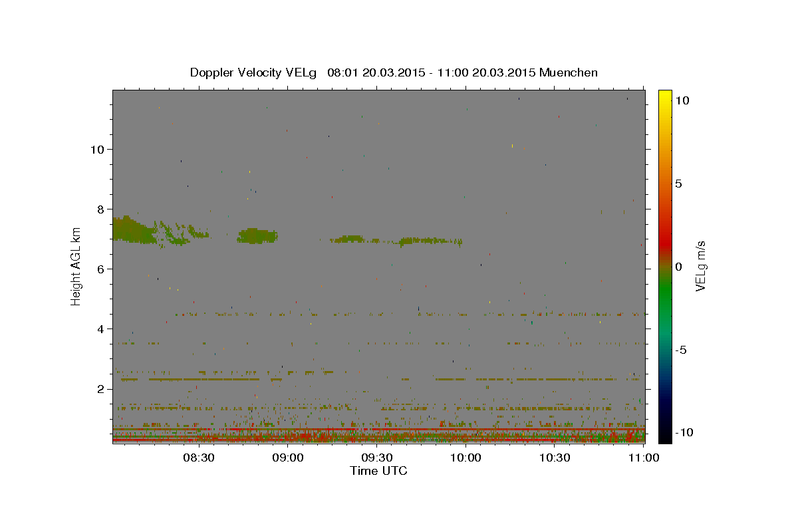Click the colorbar label '0'
This screenshot has height=532, width=798.
point(678,267)
